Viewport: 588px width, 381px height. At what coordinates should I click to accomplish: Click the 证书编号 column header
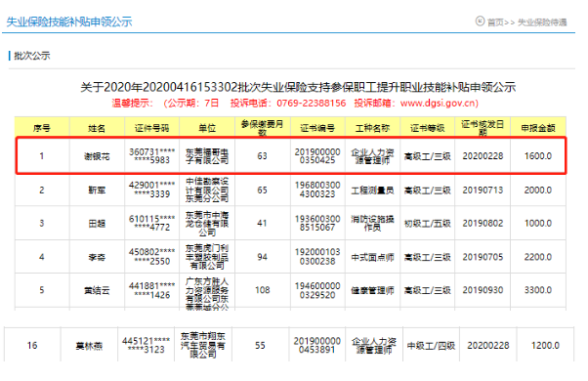pos(317,128)
